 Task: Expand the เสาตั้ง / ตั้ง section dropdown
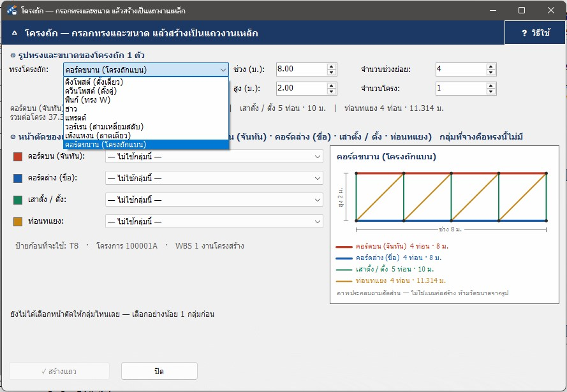214,200
